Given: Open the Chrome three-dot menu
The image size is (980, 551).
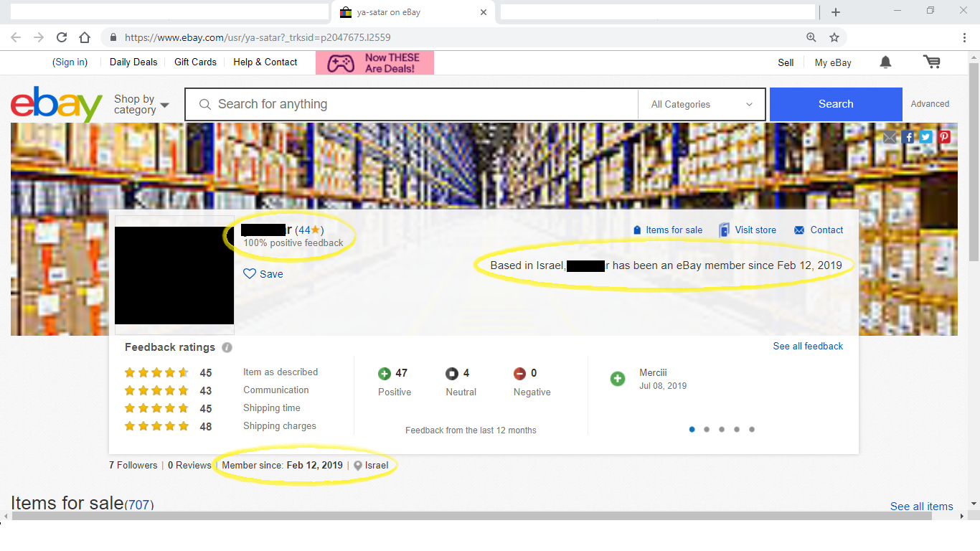Looking at the screenshot, I should pos(965,37).
